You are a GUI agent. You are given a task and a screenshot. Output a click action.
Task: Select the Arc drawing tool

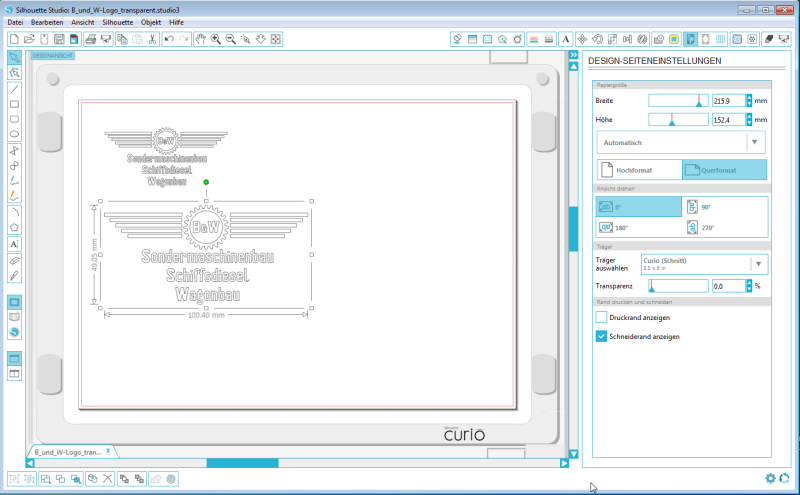(14, 212)
